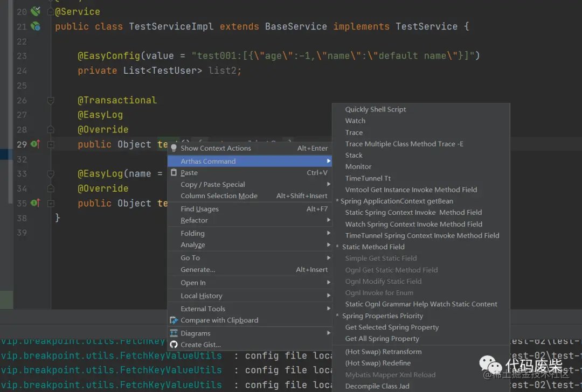Click the lightbulb icon beside Show Context Actions
This screenshot has height=392, width=582.
coord(174,148)
